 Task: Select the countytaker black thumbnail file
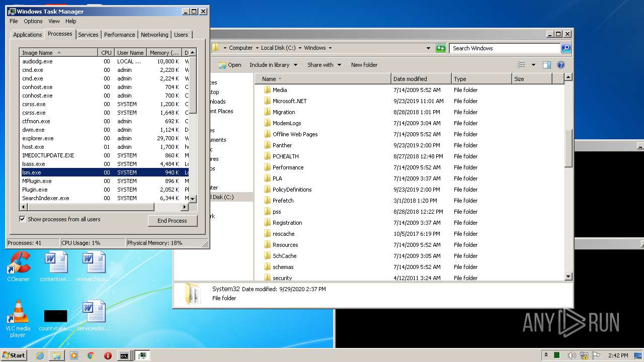click(x=55, y=316)
